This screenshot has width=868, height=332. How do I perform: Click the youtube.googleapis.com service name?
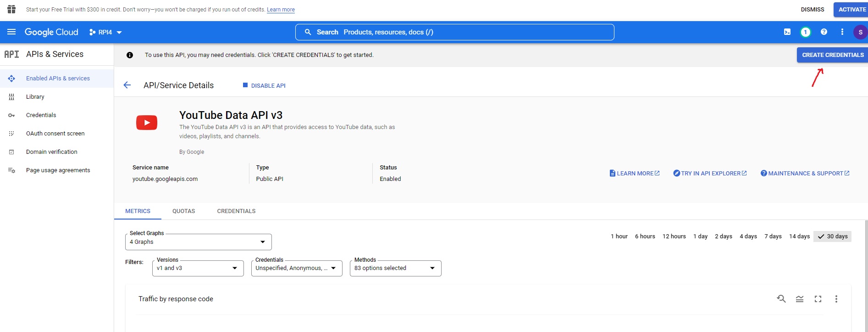click(165, 179)
